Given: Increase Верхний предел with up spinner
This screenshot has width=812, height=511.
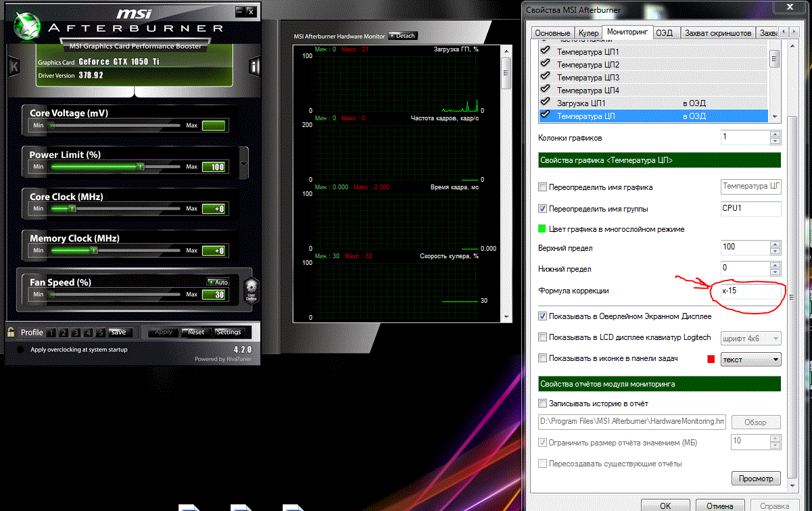Looking at the screenshot, I should click(x=775, y=243).
